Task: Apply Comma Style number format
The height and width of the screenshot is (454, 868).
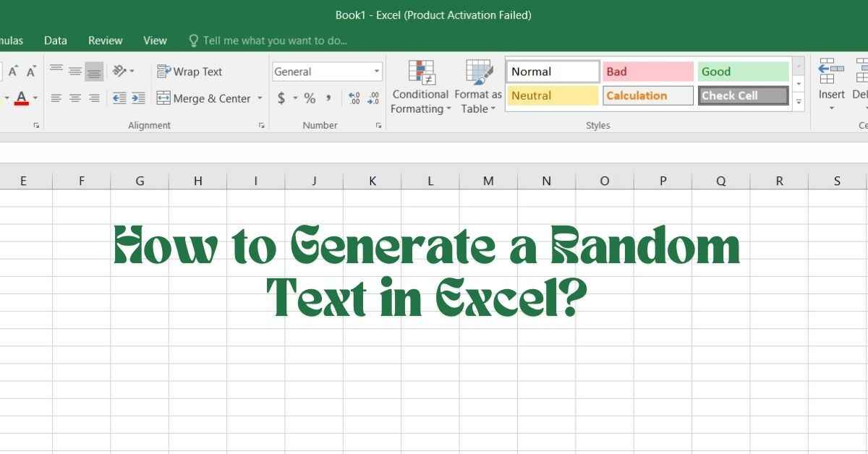Action: point(328,98)
